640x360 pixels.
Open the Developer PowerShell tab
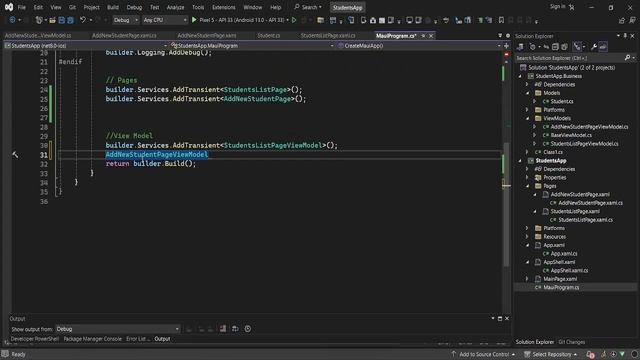tap(35, 339)
